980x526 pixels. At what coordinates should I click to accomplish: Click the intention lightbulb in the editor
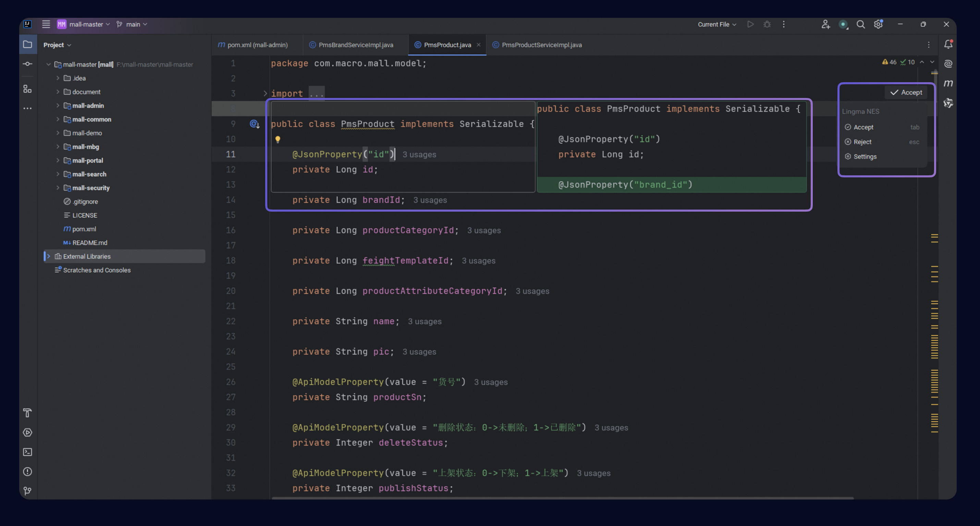click(278, 140)
